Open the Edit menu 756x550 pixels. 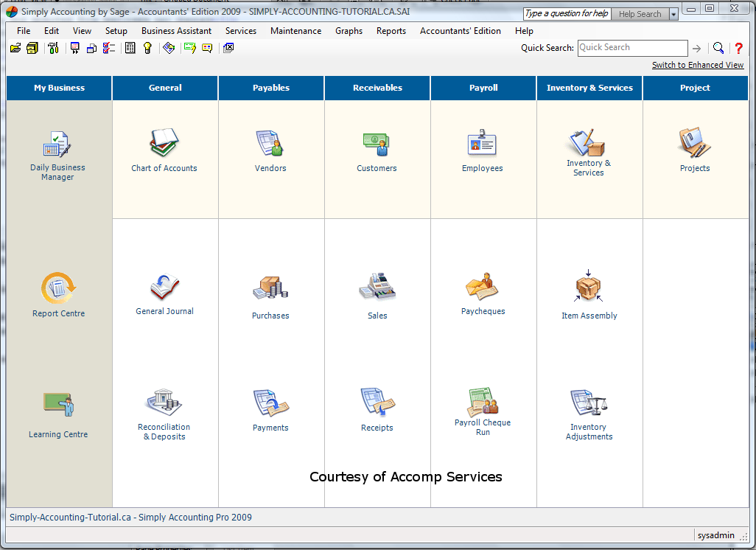click(x=52, y=31)
